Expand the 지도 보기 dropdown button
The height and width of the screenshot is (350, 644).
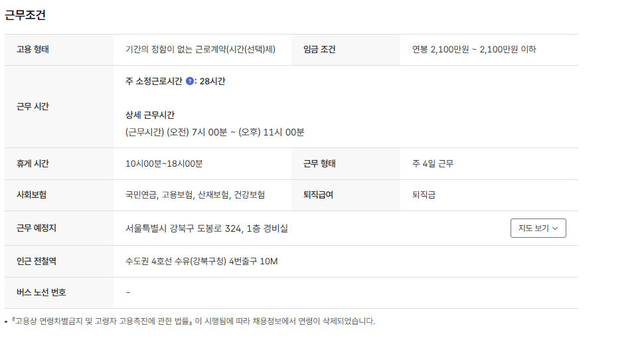538,228
